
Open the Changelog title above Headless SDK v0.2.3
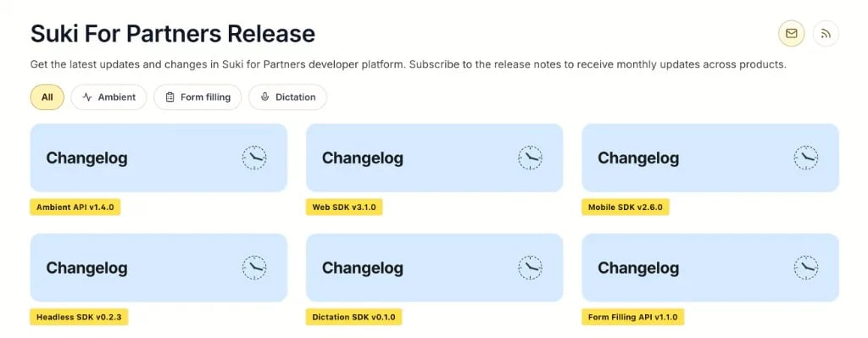click(87, 269)
